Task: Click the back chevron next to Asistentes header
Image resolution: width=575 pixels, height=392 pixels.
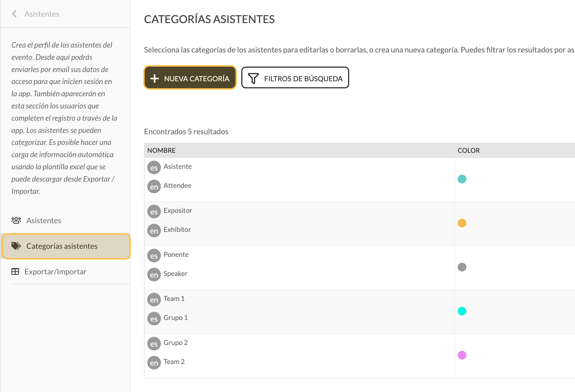Action: 15,14
